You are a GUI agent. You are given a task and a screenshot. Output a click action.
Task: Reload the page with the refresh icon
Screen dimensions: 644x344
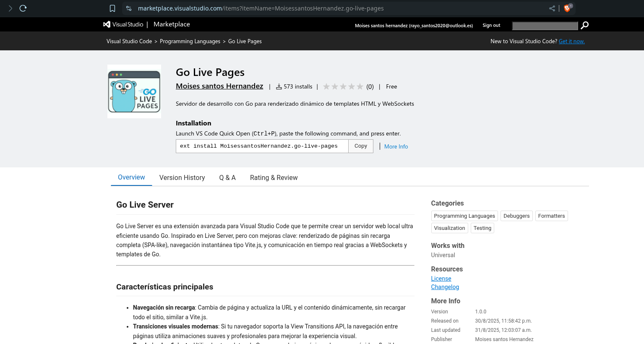pos(23,8)
